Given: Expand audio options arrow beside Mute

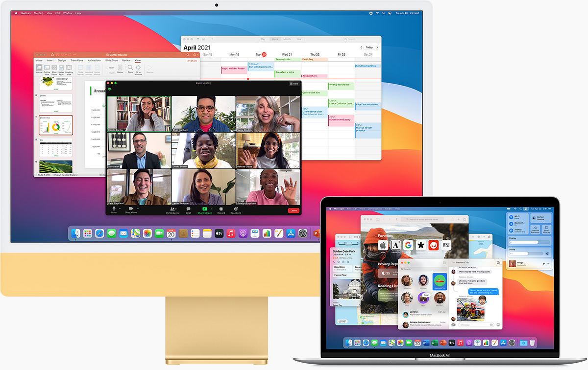Looking at the screenshot, I should tap(120, 208).
